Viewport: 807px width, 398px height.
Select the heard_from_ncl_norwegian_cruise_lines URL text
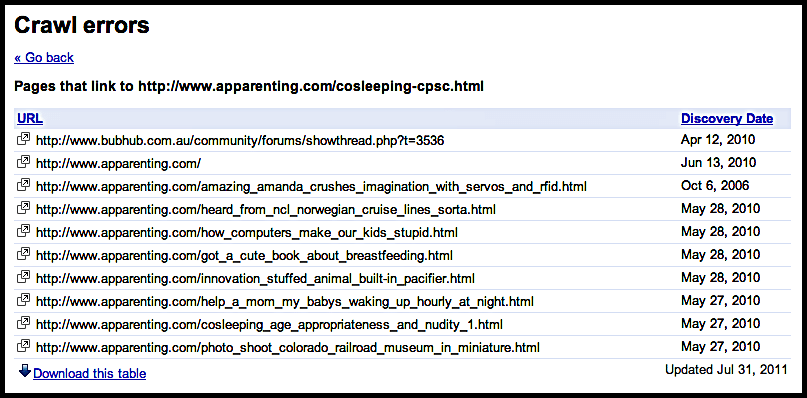pyautogui.click(x=266, y=210)
